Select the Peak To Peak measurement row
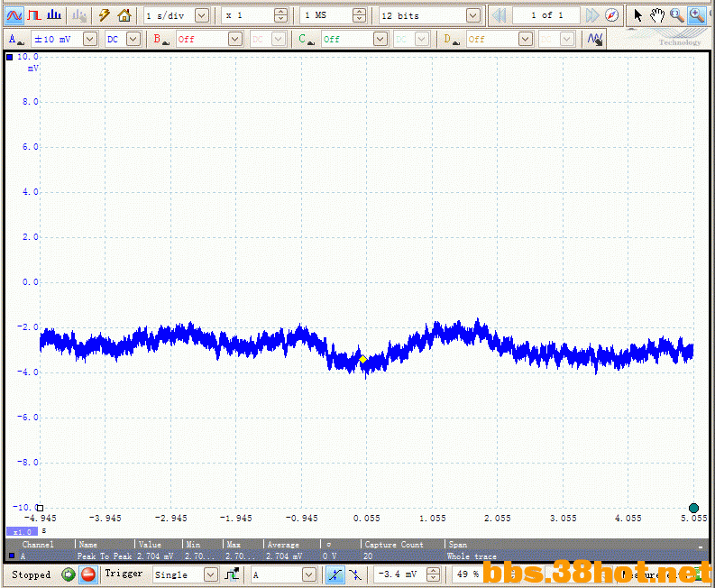The height and width of the screenshot is (588, 715). click(353, 556)
